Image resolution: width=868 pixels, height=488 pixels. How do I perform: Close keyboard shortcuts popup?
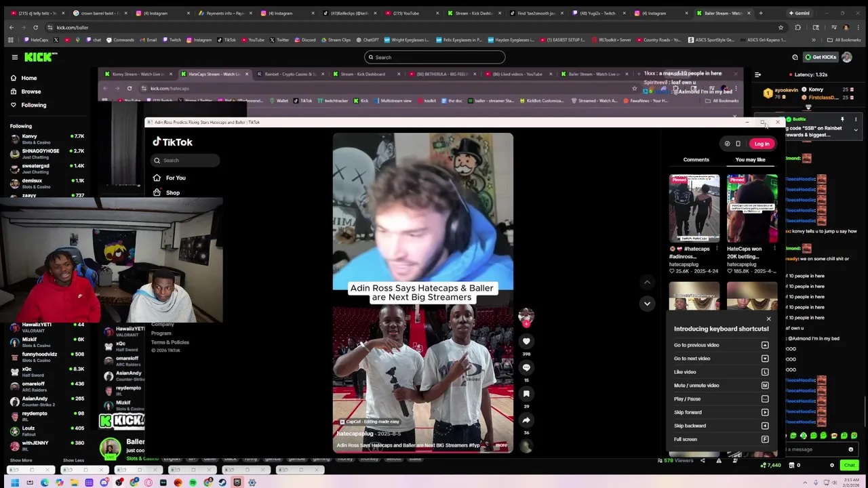(x=768, y=319)
